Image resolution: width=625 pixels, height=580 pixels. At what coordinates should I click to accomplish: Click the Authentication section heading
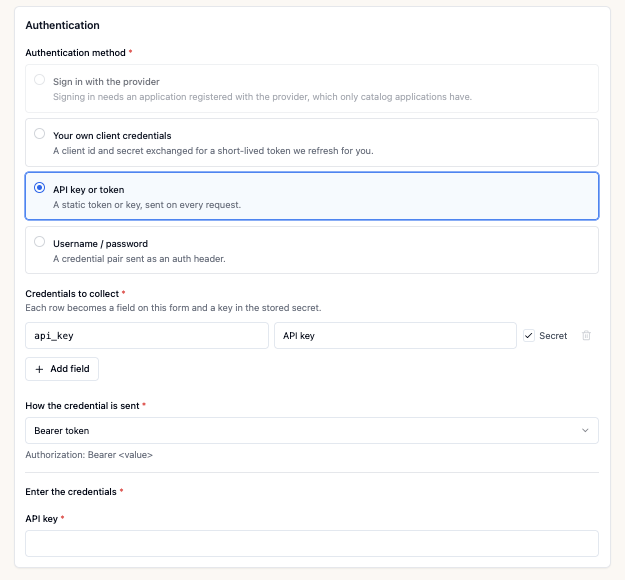[63, 25]
